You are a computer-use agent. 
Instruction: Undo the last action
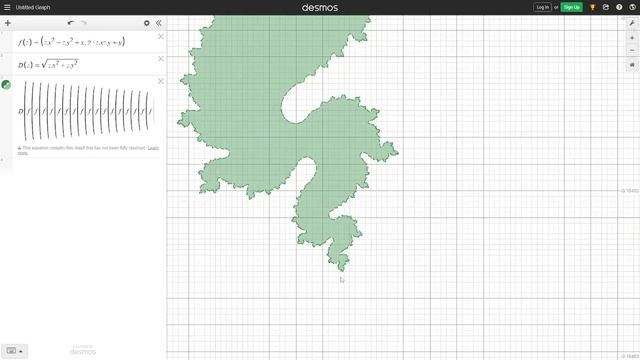tap(71, 23)
